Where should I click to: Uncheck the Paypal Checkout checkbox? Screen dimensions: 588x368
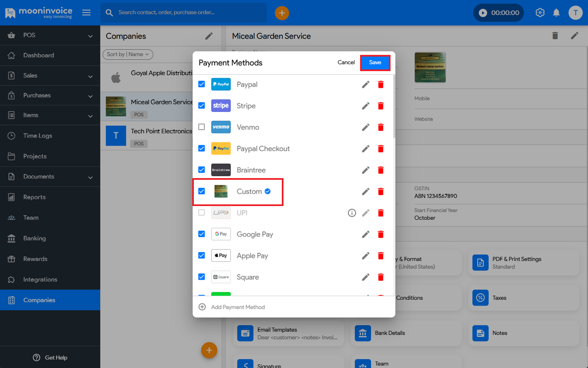coord(202,148)
